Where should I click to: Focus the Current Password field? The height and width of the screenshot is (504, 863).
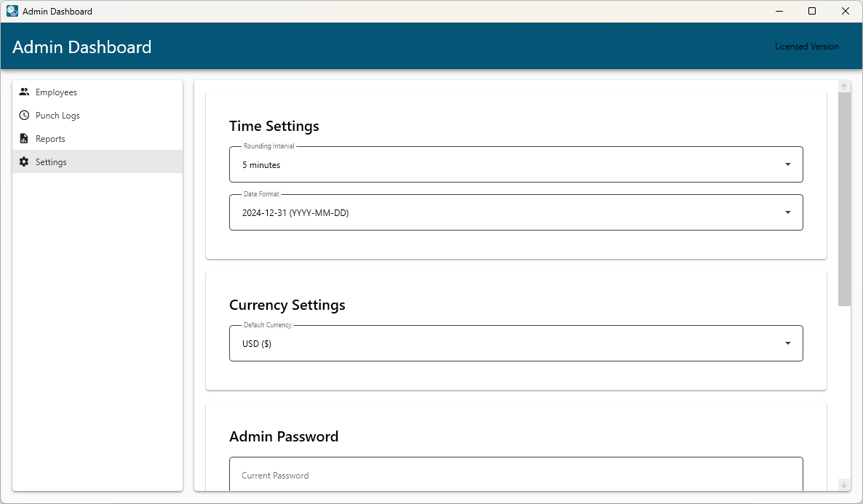(x=516, y=475)
